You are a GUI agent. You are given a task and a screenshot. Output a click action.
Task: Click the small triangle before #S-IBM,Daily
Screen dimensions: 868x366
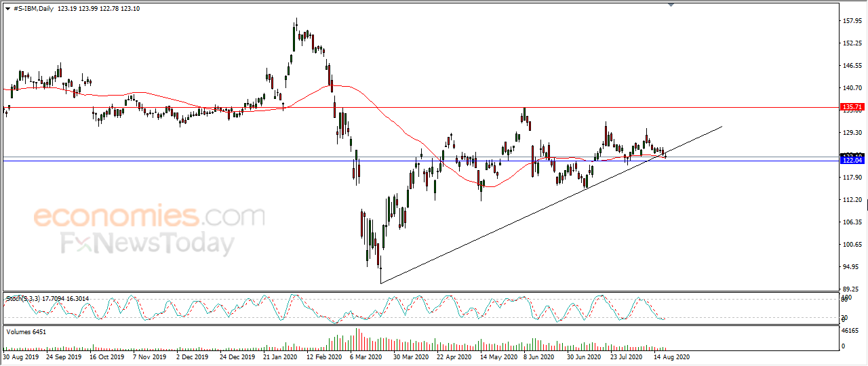7,7
